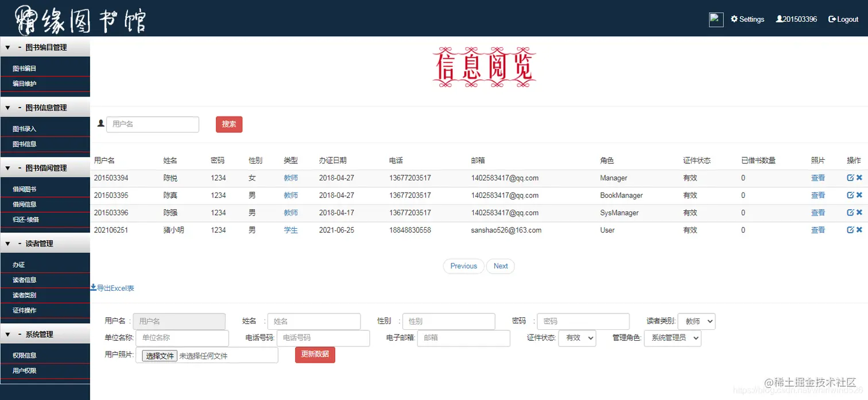Collapse the 图书借阅管理 sidebar section
The height and width of the screenshot is (400, 868).
pos(45,168)
